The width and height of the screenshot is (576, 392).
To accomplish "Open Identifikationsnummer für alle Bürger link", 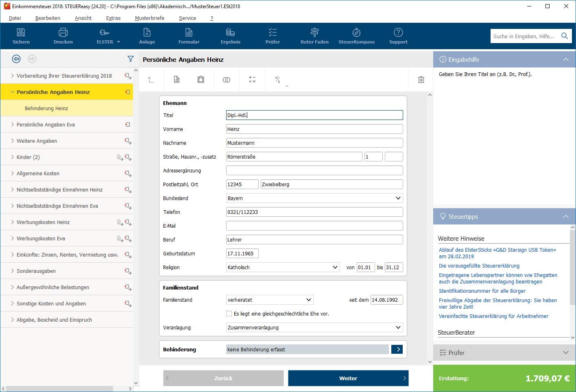I will pos(482,291).
